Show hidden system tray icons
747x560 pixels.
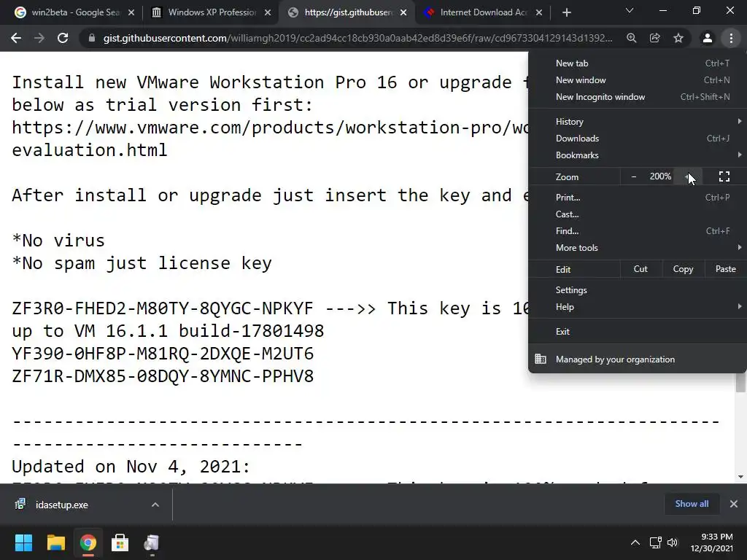(x=635, y=542)
